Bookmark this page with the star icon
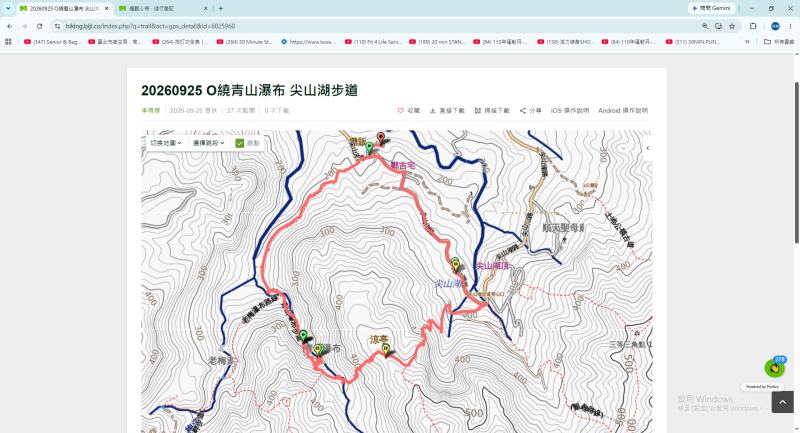This screenshot has height=433, width=800. click(x=732, y=26)
